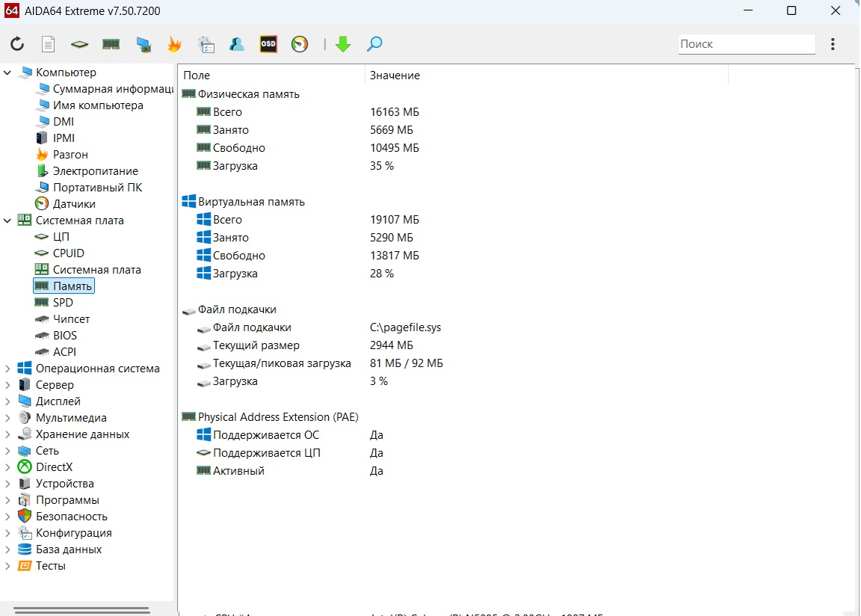Open the three-dot options menu

pyautogui.click(x=833, y=44)
